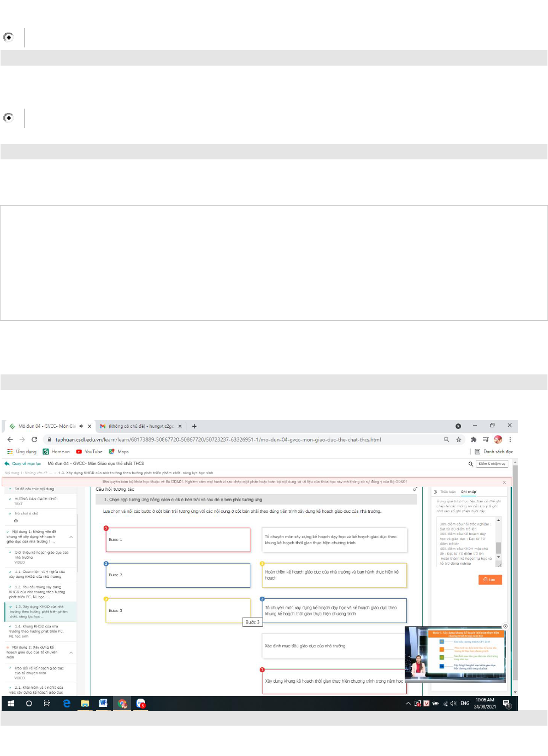Switch to the Thảo luận tab

[x=448, y=491]
